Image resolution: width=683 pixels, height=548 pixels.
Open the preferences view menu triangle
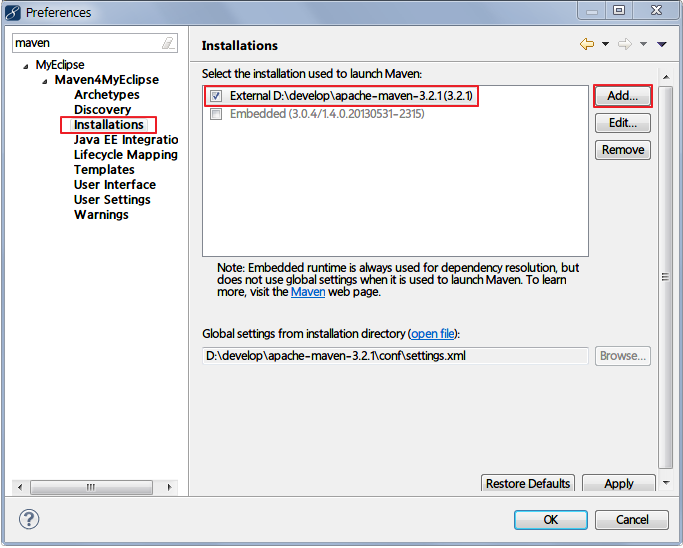tap(662, 44)
